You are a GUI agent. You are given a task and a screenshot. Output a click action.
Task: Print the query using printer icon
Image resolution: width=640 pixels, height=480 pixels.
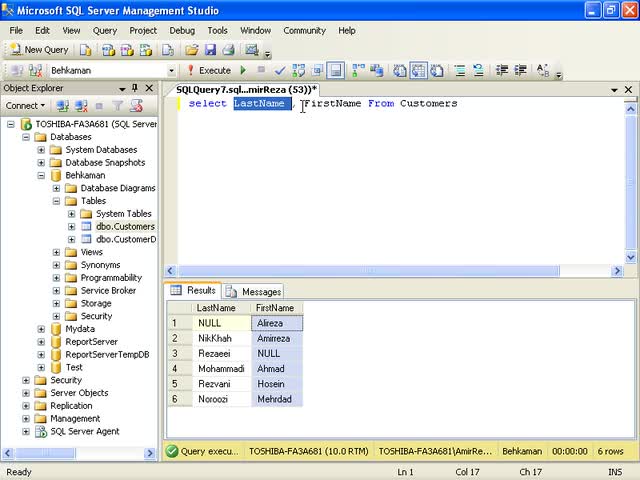coord(229,50)
